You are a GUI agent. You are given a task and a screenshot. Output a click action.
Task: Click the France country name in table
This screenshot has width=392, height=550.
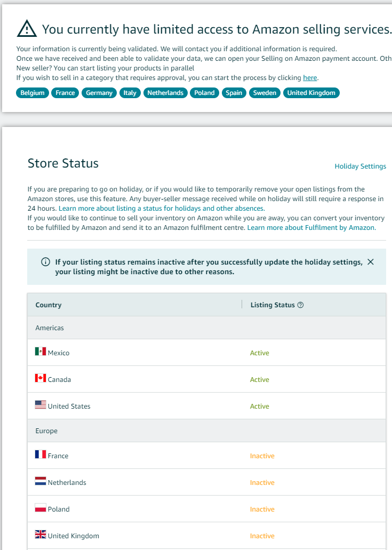58,456
